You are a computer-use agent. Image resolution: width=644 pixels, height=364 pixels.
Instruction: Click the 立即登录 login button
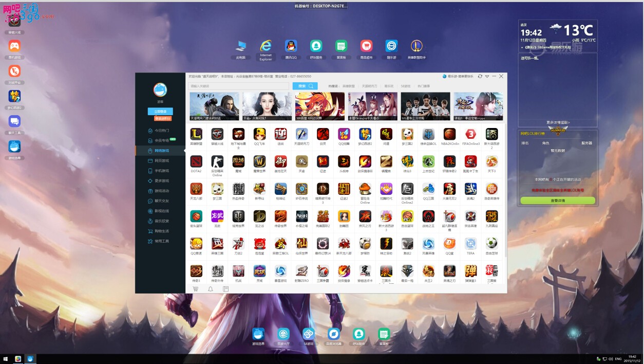tap(160, 111)
